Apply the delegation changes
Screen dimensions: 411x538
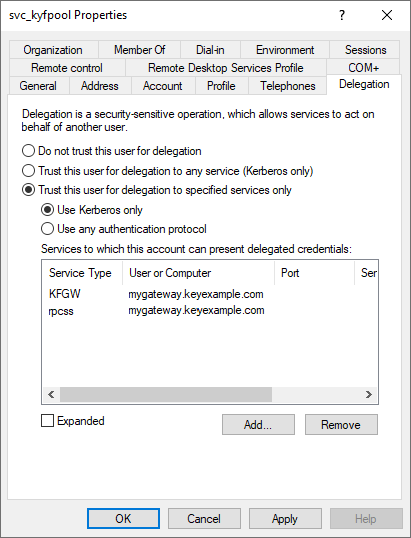click(x=285, y=519)
